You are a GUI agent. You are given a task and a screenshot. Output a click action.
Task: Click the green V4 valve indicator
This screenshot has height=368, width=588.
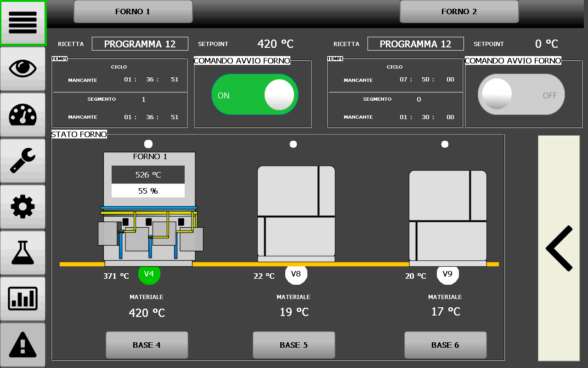point(149,274)
